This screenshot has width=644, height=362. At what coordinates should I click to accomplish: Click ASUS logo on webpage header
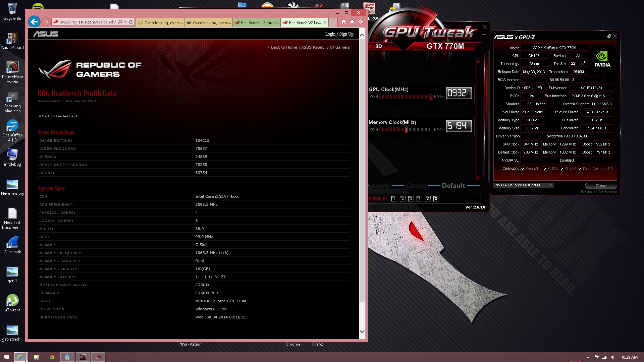[x=46, y=34]
